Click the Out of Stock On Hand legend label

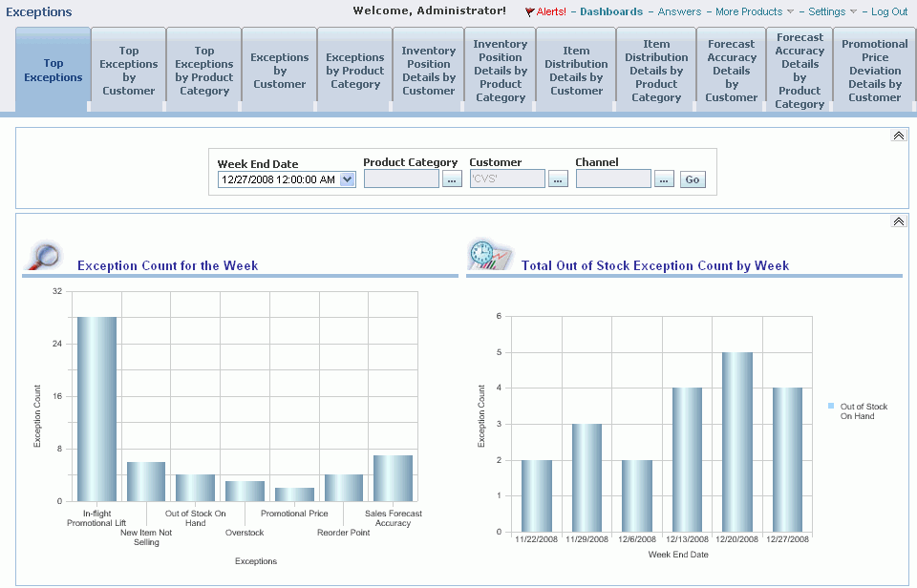pos(864,410)
